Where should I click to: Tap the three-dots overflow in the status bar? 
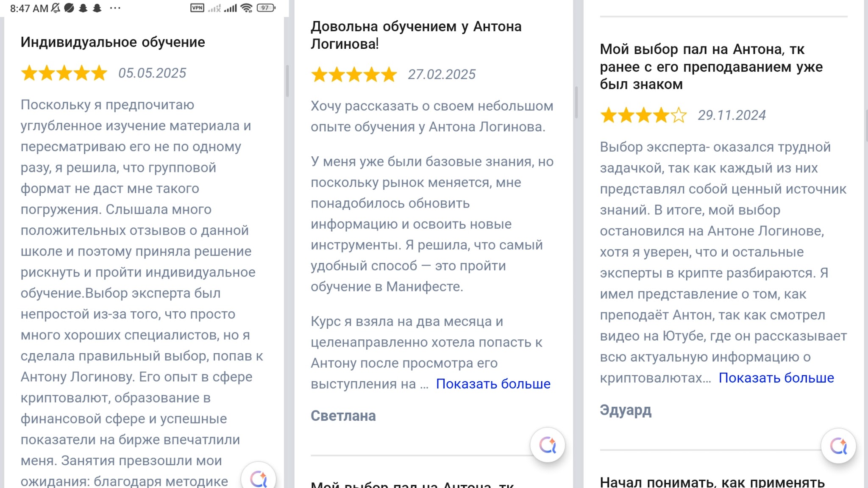[115, 8]
